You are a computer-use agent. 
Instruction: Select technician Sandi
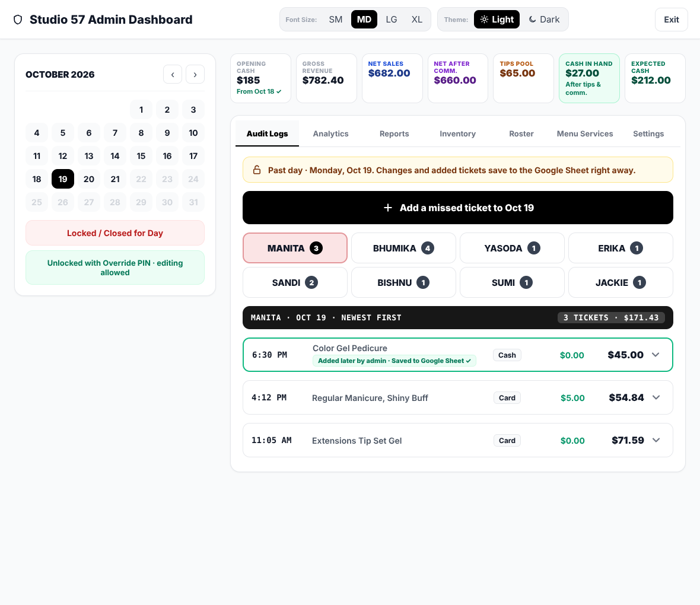click(295, 282)
